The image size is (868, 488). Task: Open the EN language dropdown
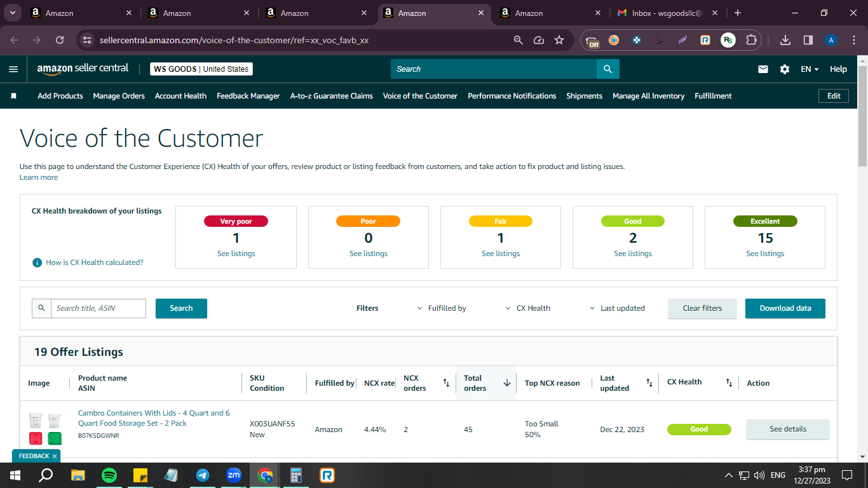[x=810, y=69]
